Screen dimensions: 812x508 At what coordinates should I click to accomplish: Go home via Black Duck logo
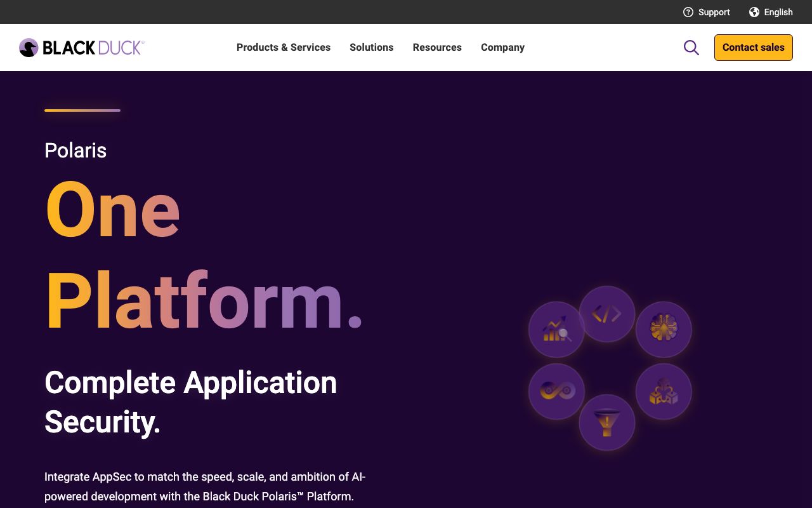(82, 48)
